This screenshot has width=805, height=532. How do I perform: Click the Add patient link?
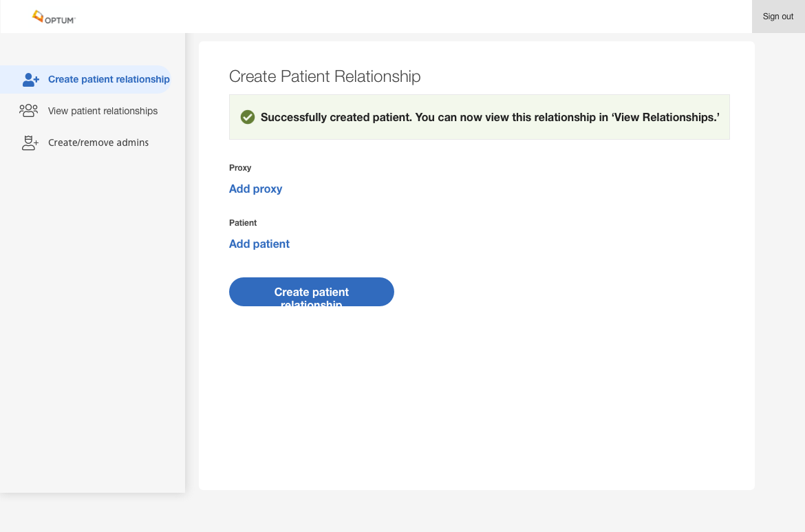pyautogui.click(x=259, y=244)
